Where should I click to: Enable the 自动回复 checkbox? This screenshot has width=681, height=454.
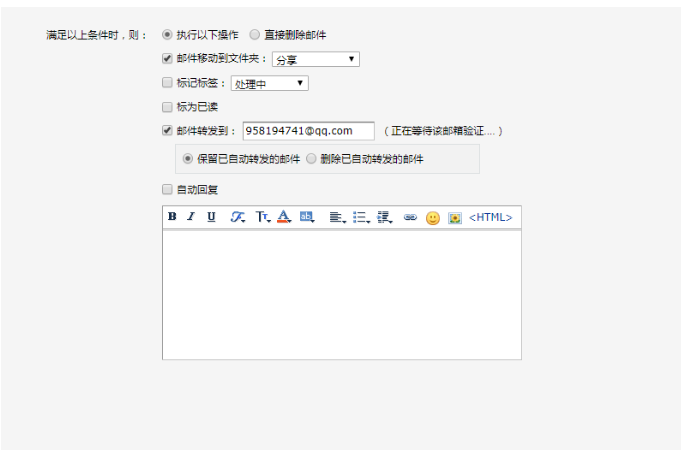pyautogui.click(x=167, y=189)
